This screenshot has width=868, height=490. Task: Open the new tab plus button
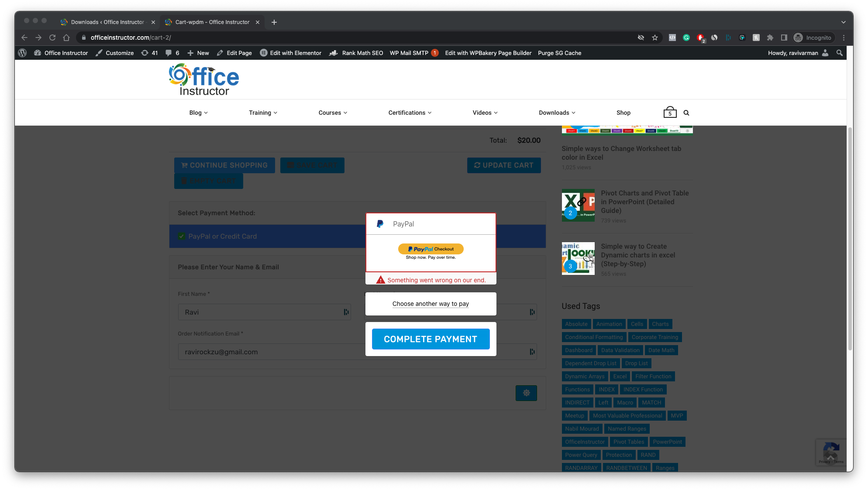(274, 22)
